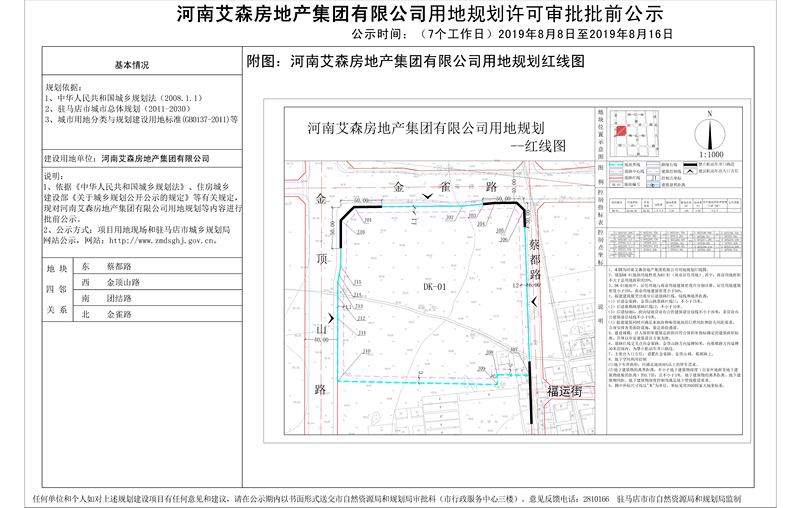800x508 pixels.
Task: Click the control point coordinates table
Action: pyautogui.click(x=675, y=245)
